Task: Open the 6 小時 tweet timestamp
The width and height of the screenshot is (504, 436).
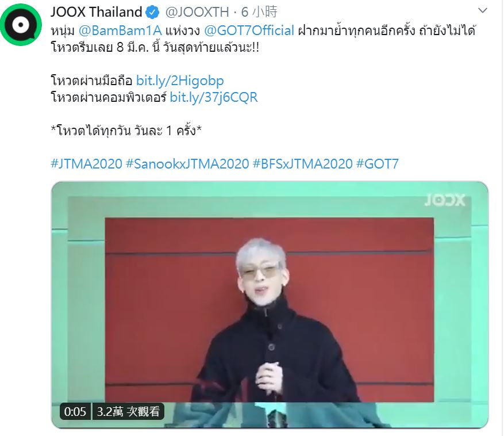Action: [x=259, y=12]
